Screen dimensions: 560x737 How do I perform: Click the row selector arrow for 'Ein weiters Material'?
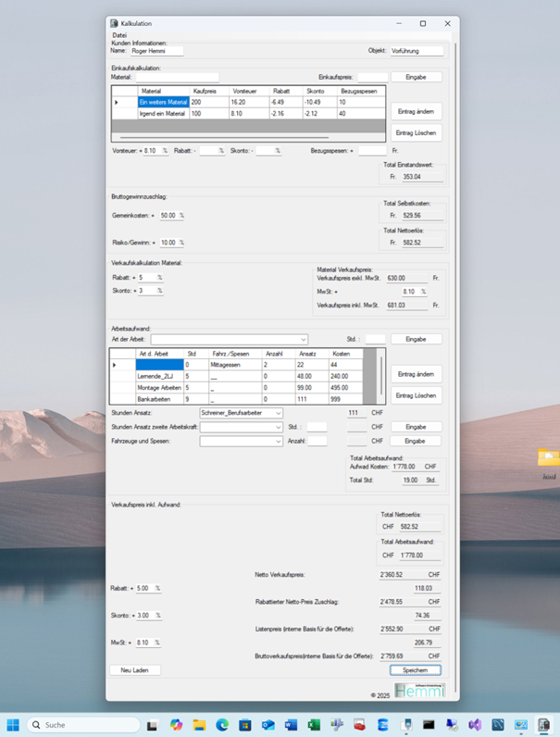(x=125, y=102)
